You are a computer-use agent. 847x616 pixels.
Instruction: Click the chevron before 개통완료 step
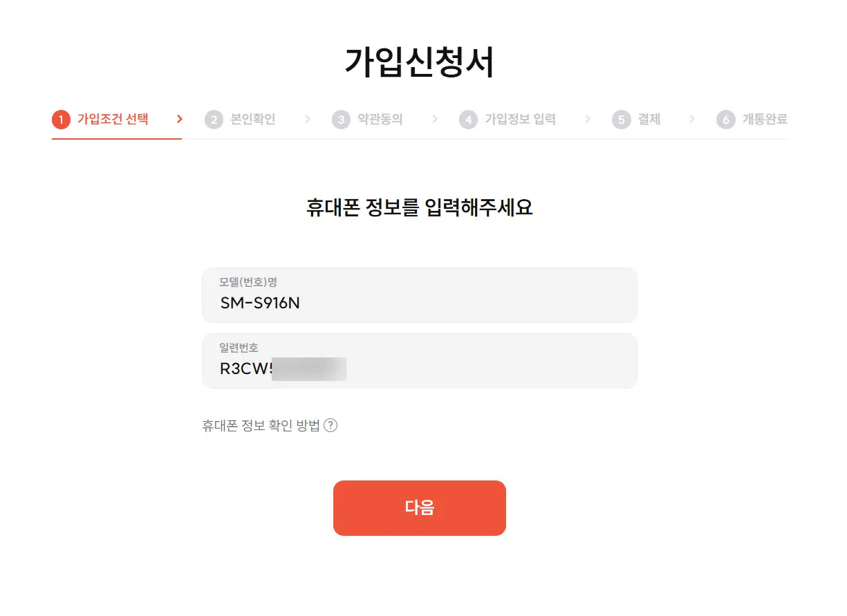(x=691, y=119)
